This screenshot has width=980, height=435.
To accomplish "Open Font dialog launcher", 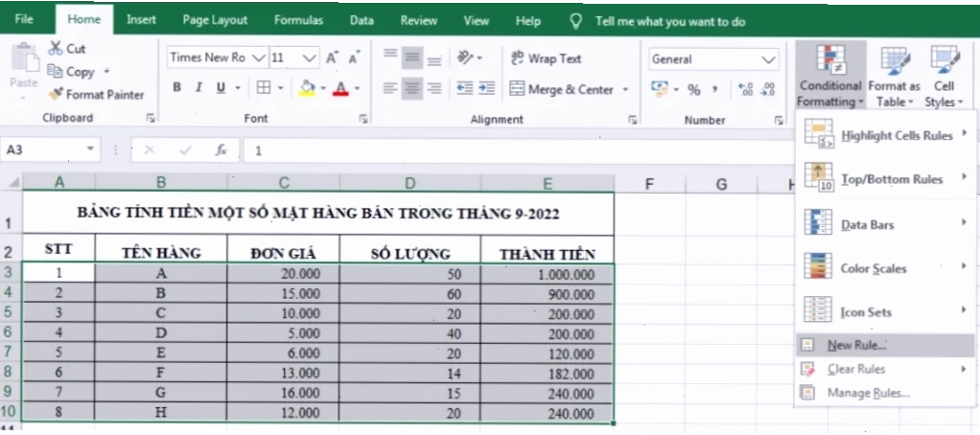I will pos(363,119).
